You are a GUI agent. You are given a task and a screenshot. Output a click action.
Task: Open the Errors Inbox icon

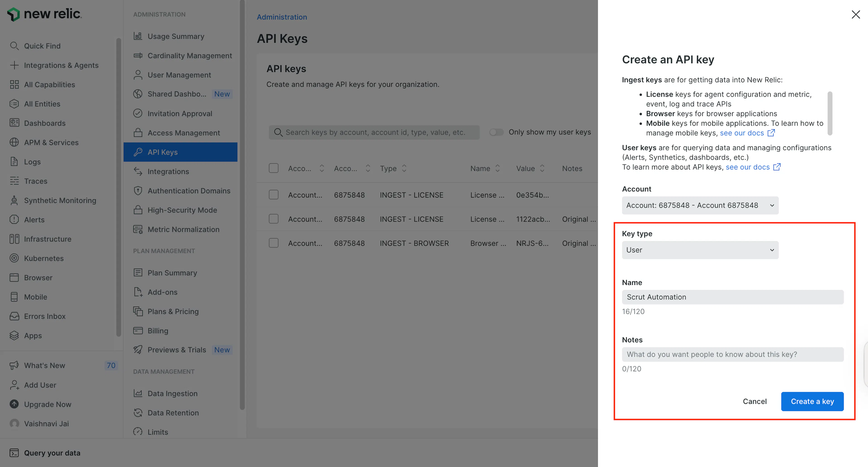[x=14, y=316]
